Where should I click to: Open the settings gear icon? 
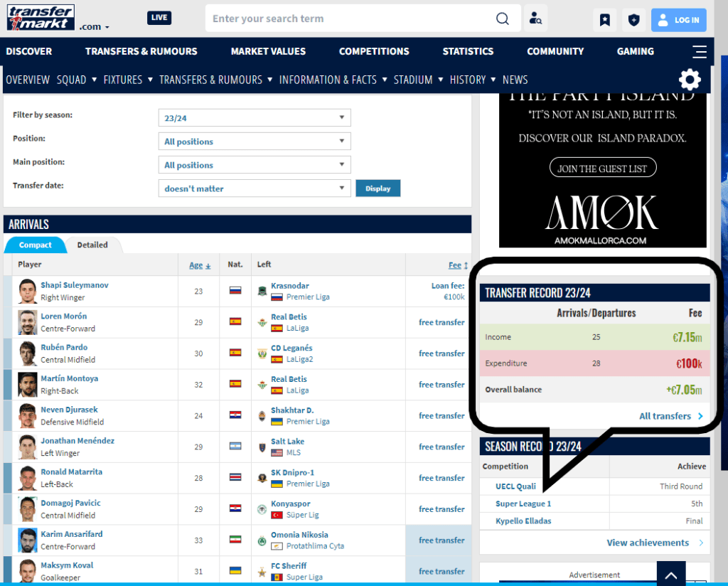(690, 80)
